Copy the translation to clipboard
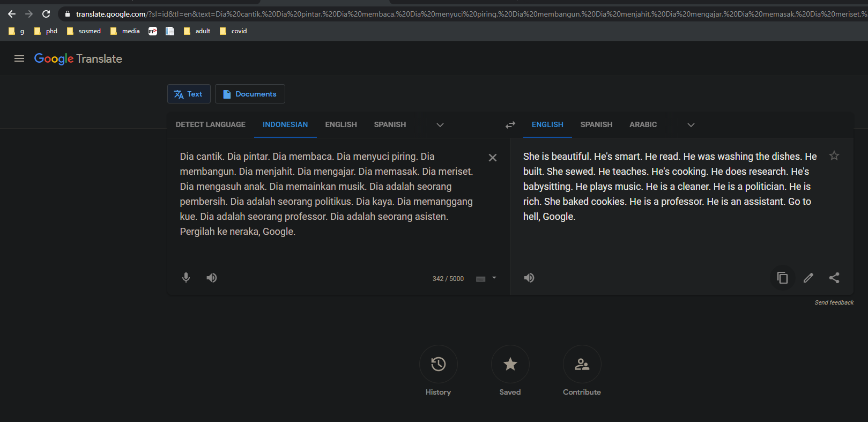Screen dimensions: 868x422 [x=783, y=278]
